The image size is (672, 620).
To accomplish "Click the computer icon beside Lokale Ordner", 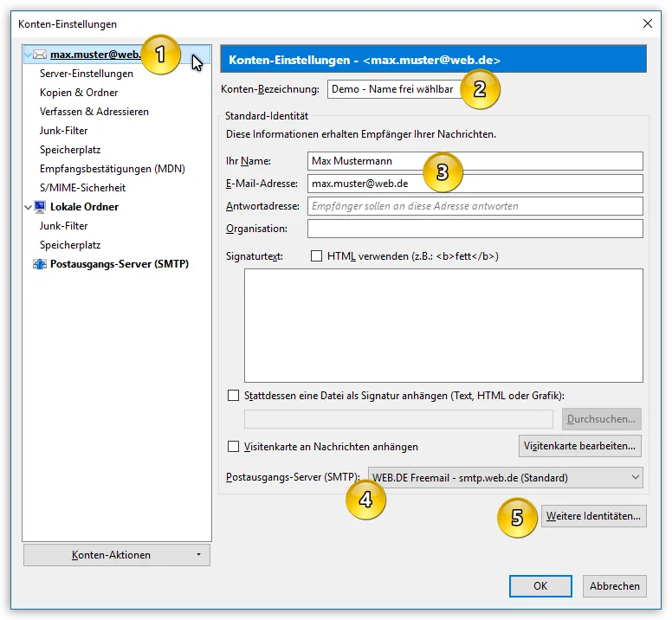I will [40, 207].
